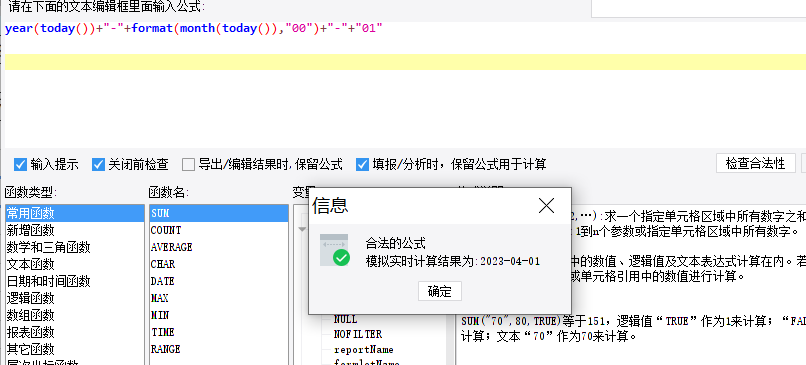Image resolution: width=806 pixels, height=365 pixels.
Task: Select 文本函数 function type
Action: point(75,264)
